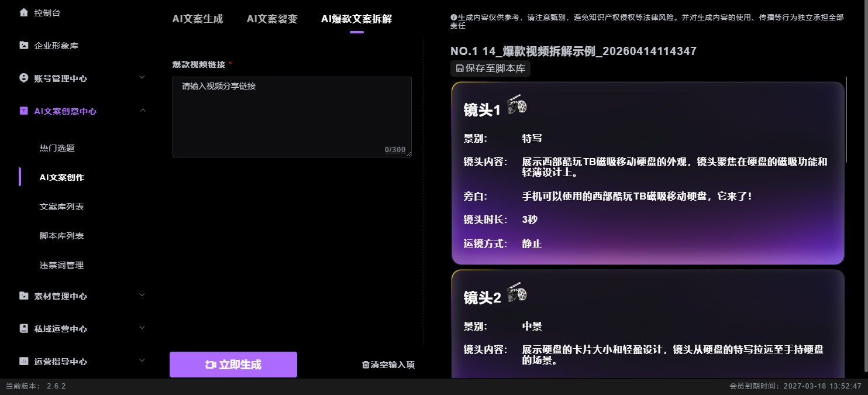Click the 保存至脚本库 button
This screenshot has height=395, width=868.
(490, 68)
